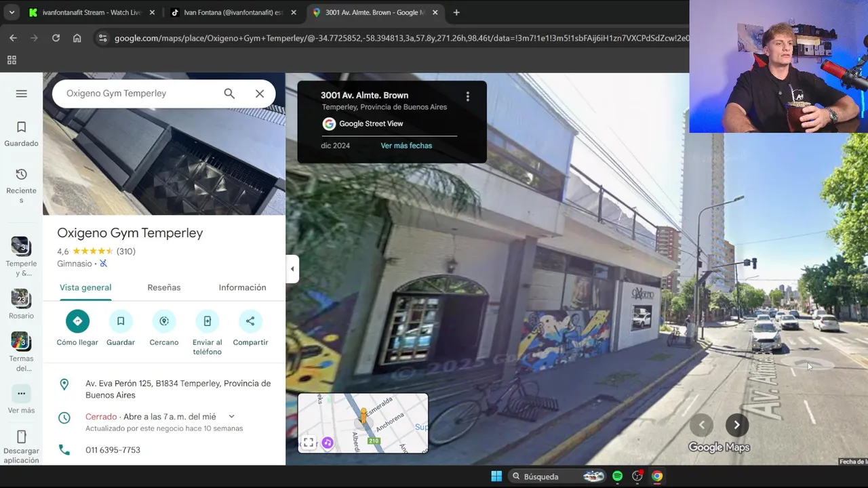
Task: Click the browser back arrow
Action: pos(13,38)
